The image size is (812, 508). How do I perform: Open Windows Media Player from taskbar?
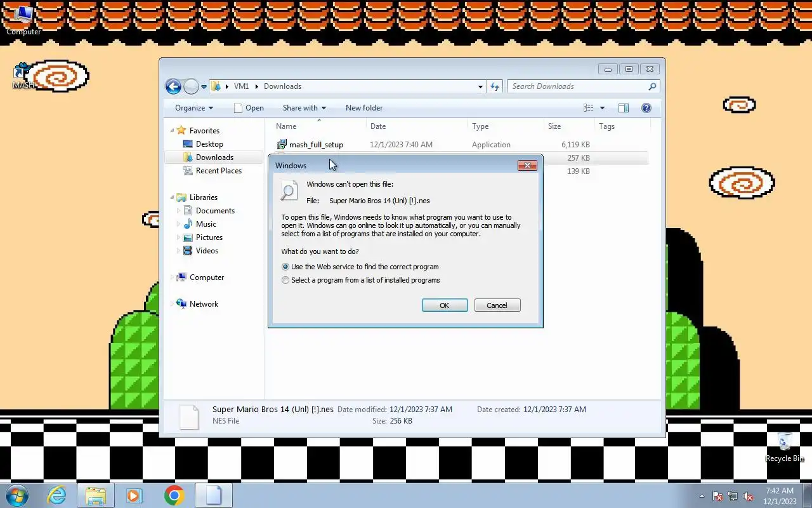click(x=134, y=495)
